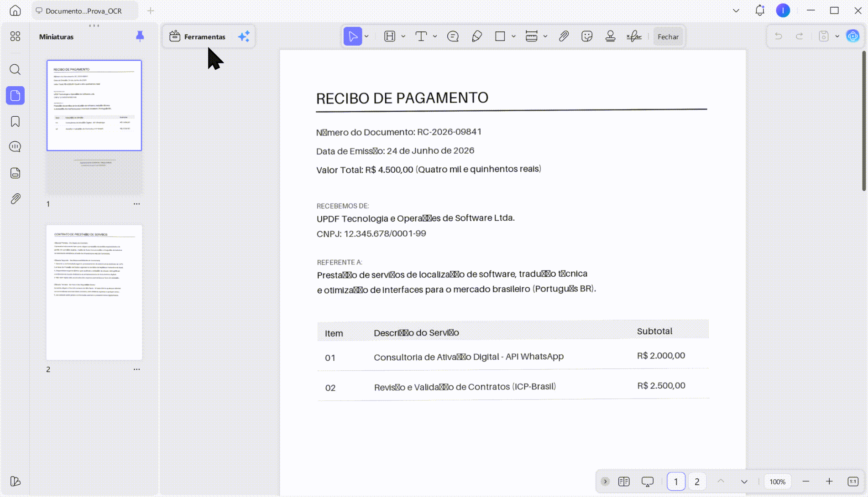
Task: Go to the Home icon
Action: coord(15,10)
